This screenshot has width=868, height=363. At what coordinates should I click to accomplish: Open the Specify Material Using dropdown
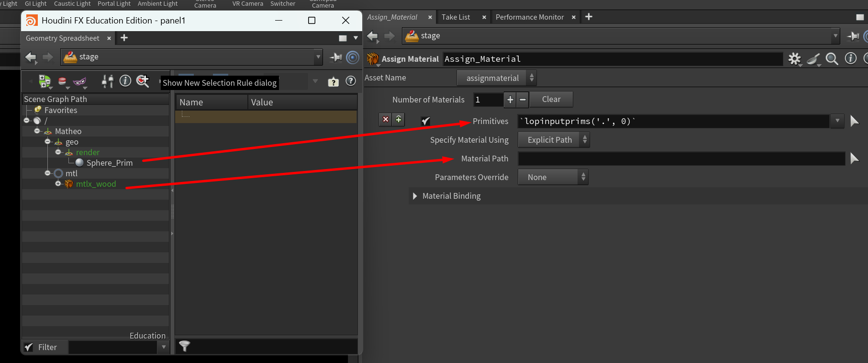[x=554, y=140]
